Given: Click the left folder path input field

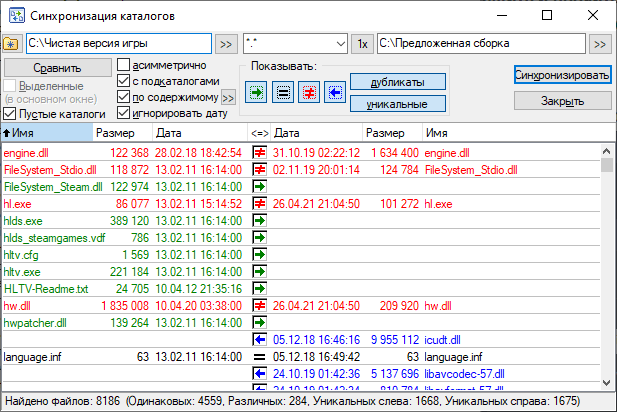Looking at the screenshot, I should coord(118,45).
